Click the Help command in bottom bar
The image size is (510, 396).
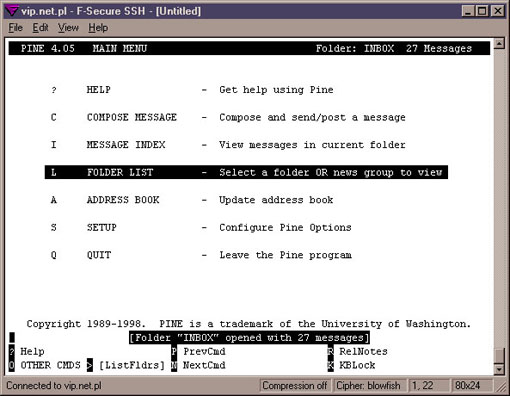click(32, 351)
